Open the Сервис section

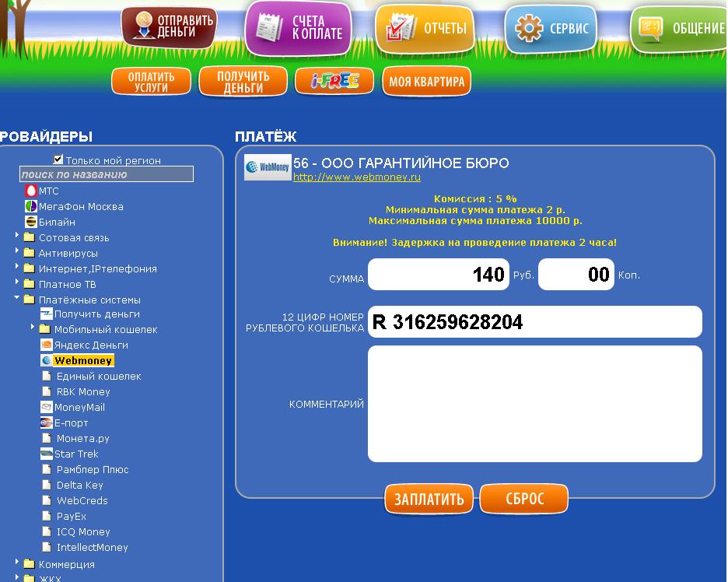tap(551, 28)
